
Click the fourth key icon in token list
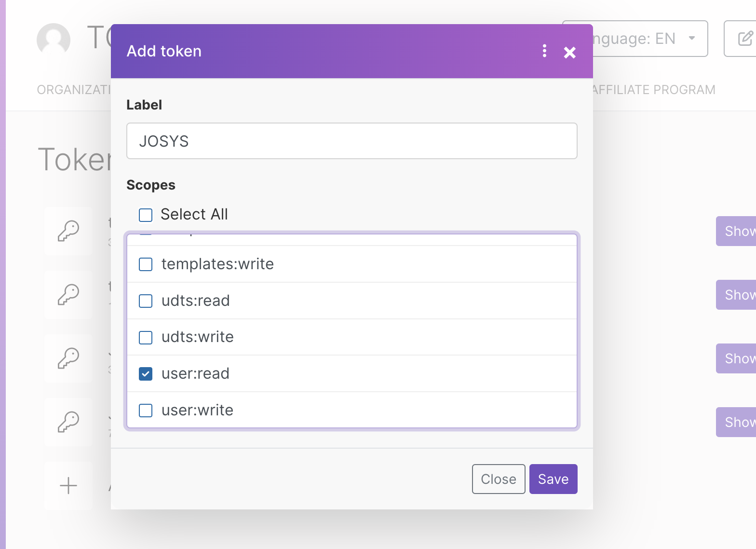[68, 422]
